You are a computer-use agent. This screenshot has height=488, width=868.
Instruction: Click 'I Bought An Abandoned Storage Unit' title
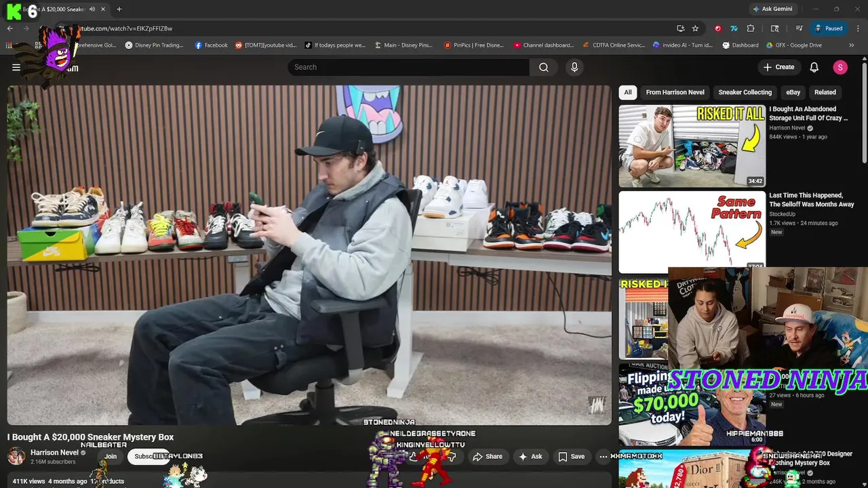[808, 113]
